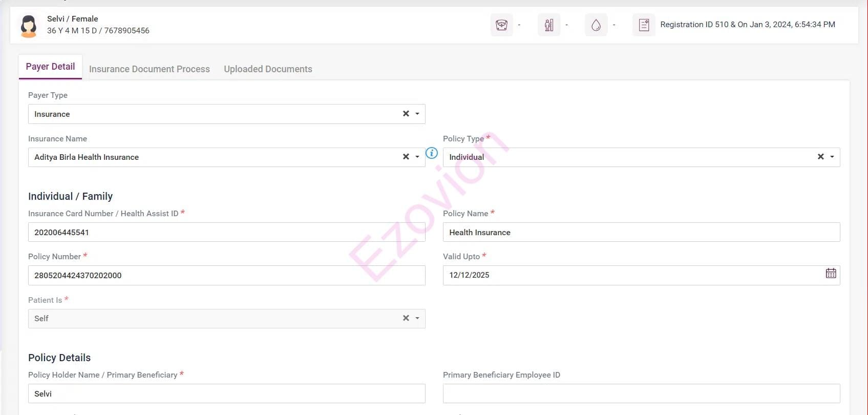Click the patient weight scale icon
The height and width of the screenshot is (415, 868).
click(x=501, y=25)
